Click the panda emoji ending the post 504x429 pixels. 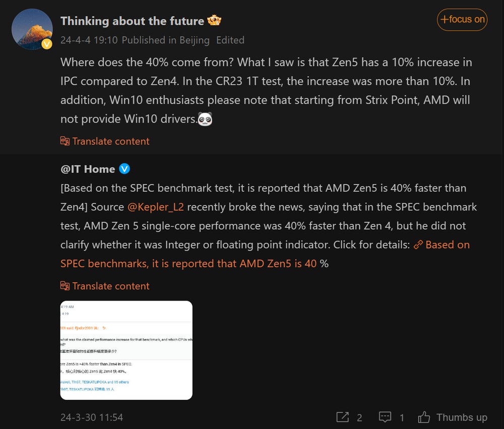(x=205, y=119)
